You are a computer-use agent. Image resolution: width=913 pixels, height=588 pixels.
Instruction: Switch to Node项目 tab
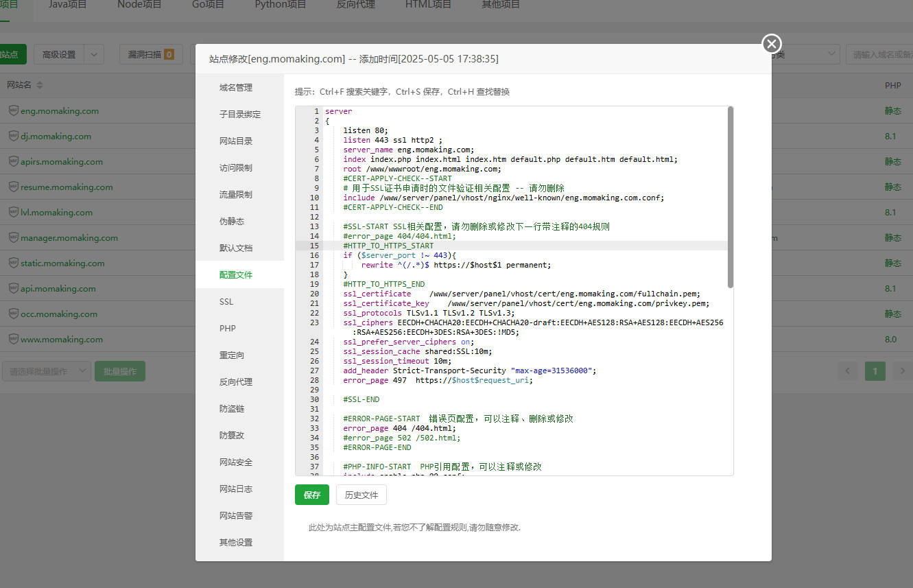point(139,5)
